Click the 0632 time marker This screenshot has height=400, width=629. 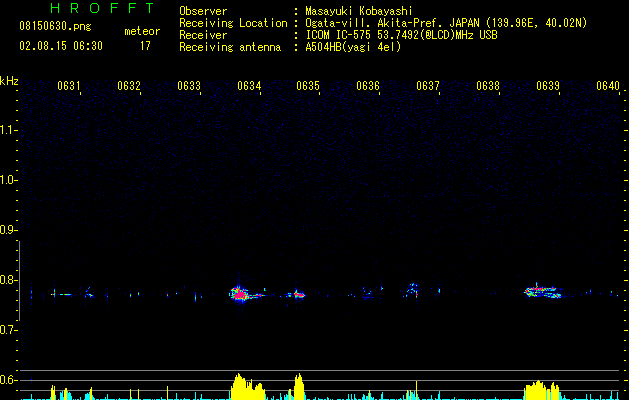129,86
